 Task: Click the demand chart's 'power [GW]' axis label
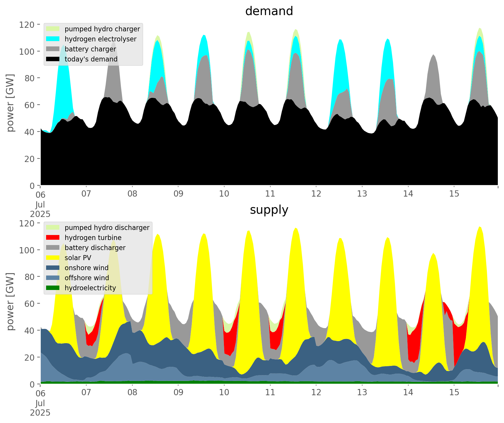[x=10, y=103]
